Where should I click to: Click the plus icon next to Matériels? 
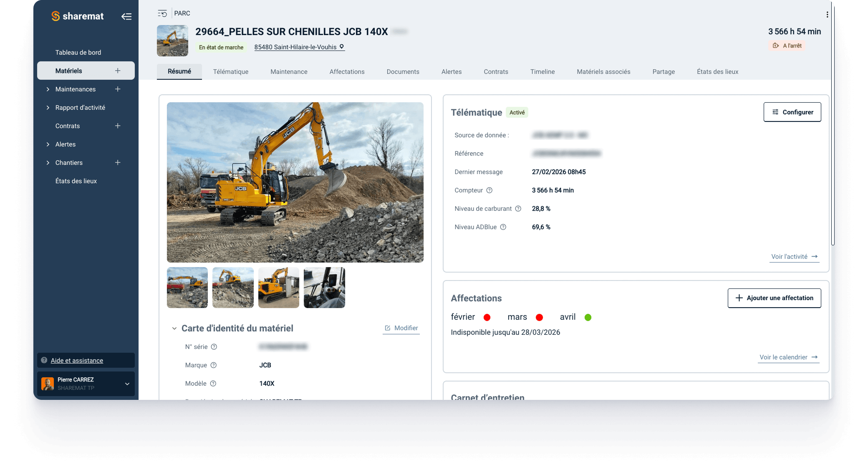pos(118,71)
